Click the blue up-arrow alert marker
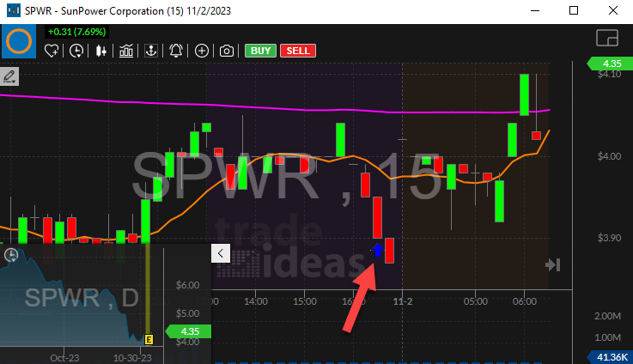The height and width of the screenshot is (364, 633). [x=377, y=251]
